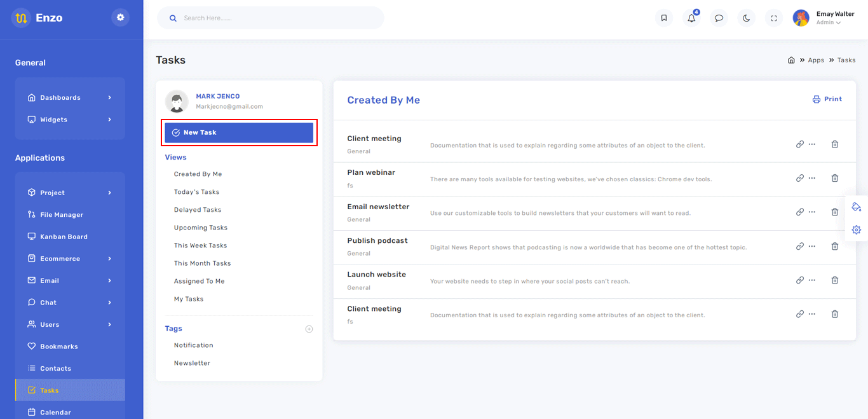Screen dimensions: 868x419
Task: Open the notifications bell
Action: 691,18
